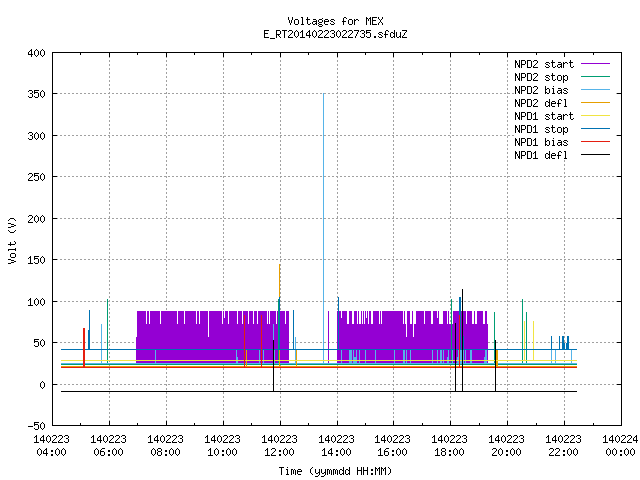Click the x-axis tick 140224 00:00
The width and height of the screenshot is (640, 480).
coord(620,446)
